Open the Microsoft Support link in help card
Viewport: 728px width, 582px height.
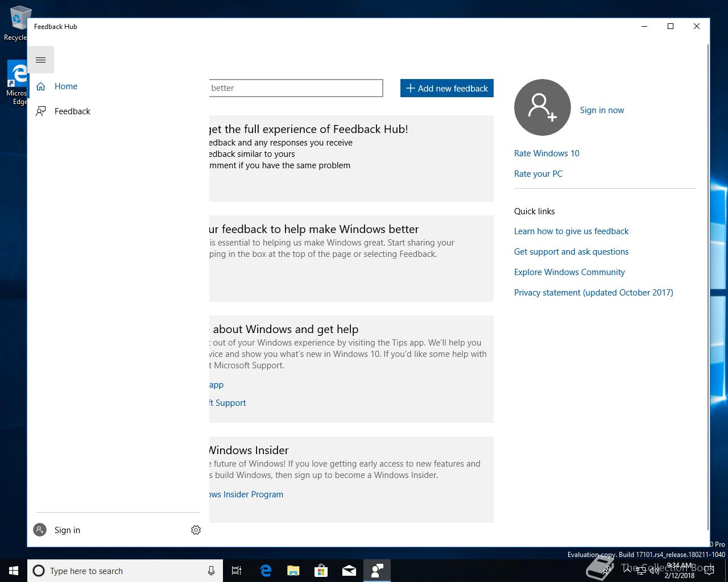click(x=227, y=403)
